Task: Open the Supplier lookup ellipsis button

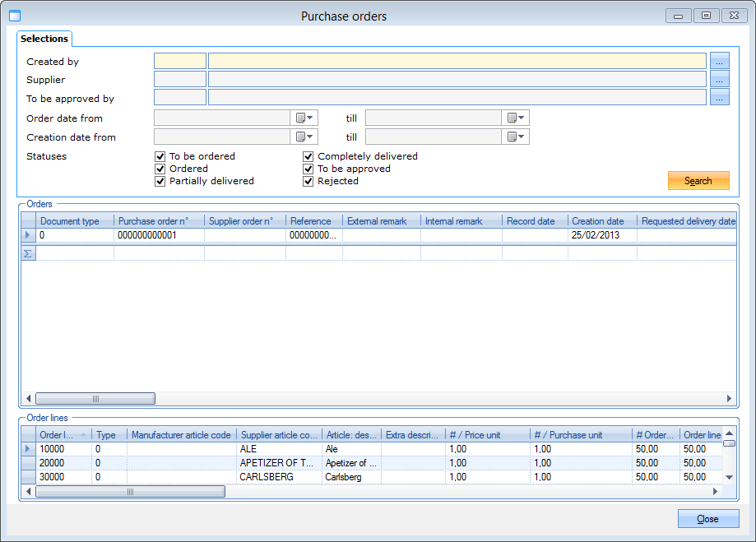Action: point(720,80)
